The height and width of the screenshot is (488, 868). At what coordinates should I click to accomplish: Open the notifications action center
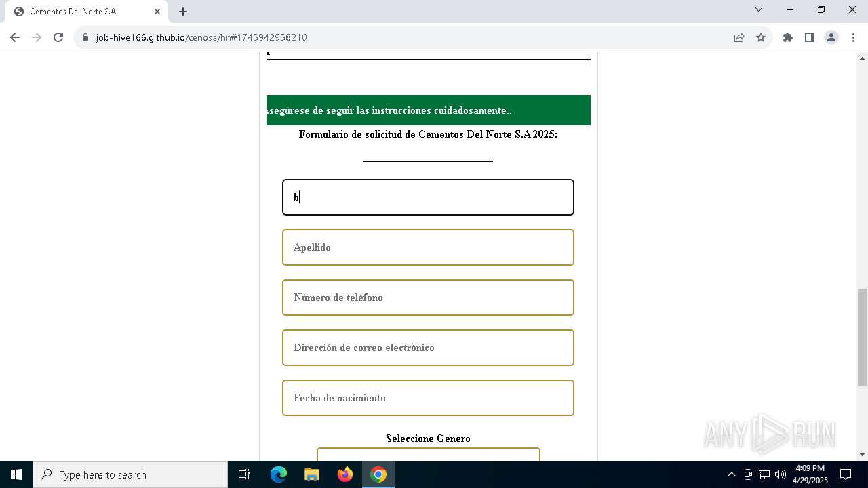coord(846,474)
